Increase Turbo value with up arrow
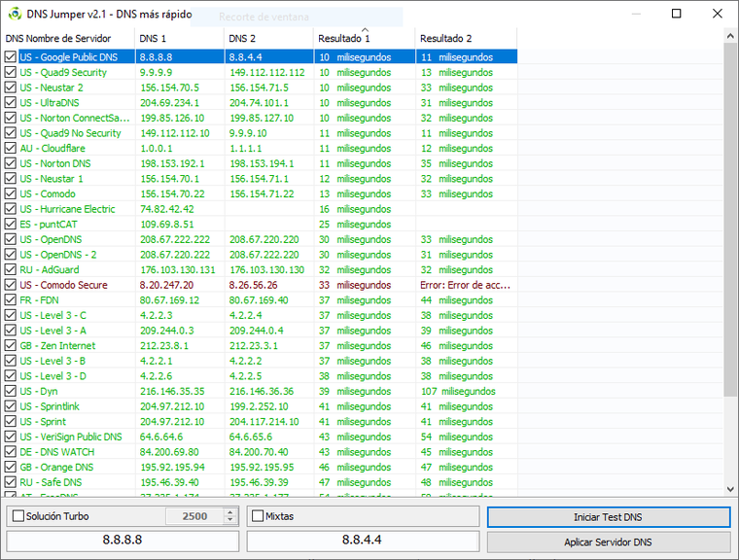This screenshot has width=739, height=560. tap(230, 512)
